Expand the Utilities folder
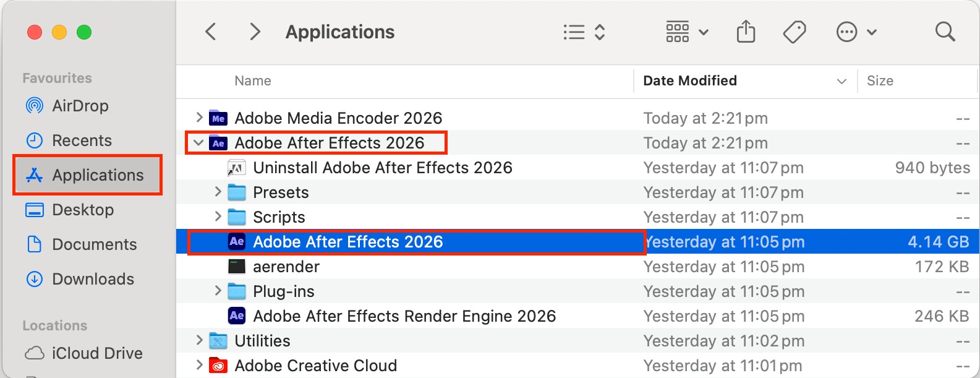This screenshot has width=980, height=378. click(x=199, y=340)
